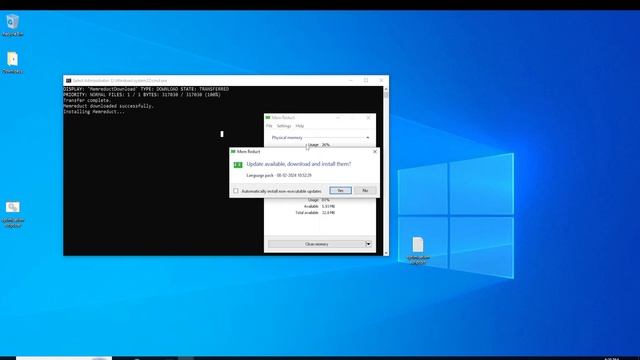Click the Command Prompt scrollbar down arrow
Screen dimensions: 640x360
(x=386, y=253)
